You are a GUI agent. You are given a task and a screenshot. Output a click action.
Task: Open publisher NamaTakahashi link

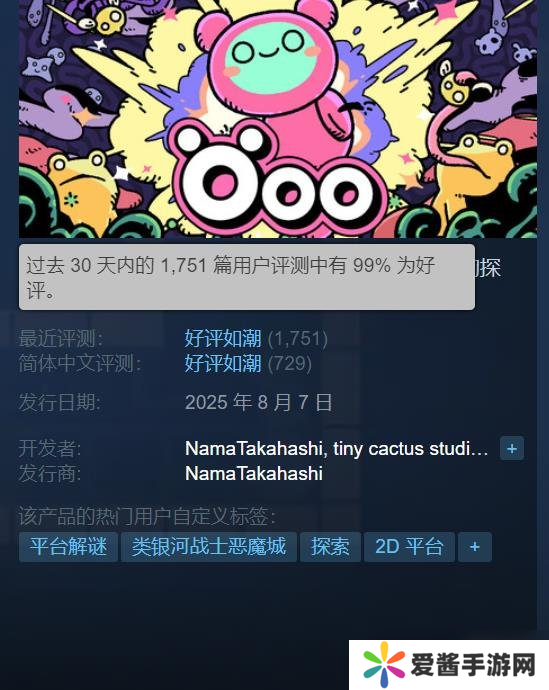254,474
